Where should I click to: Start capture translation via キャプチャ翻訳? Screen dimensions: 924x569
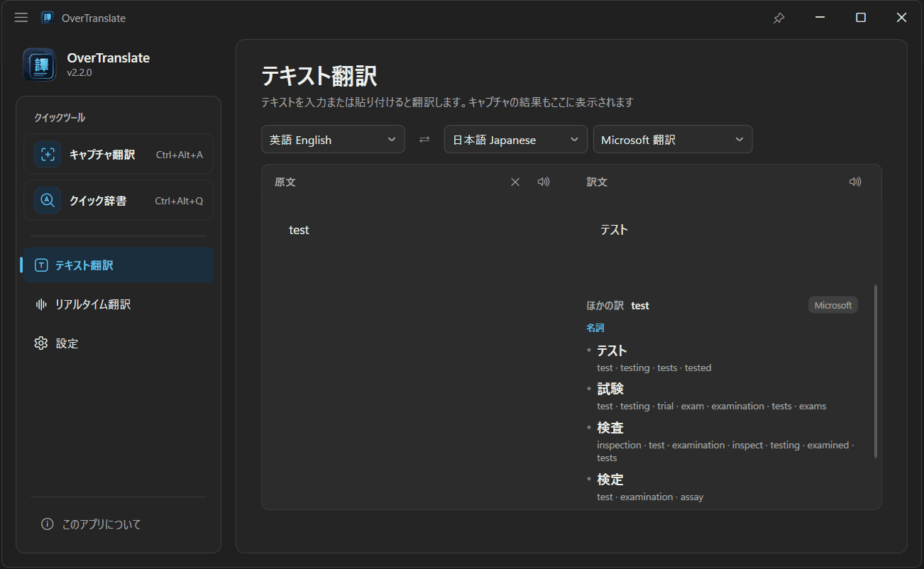click(119, 154)
